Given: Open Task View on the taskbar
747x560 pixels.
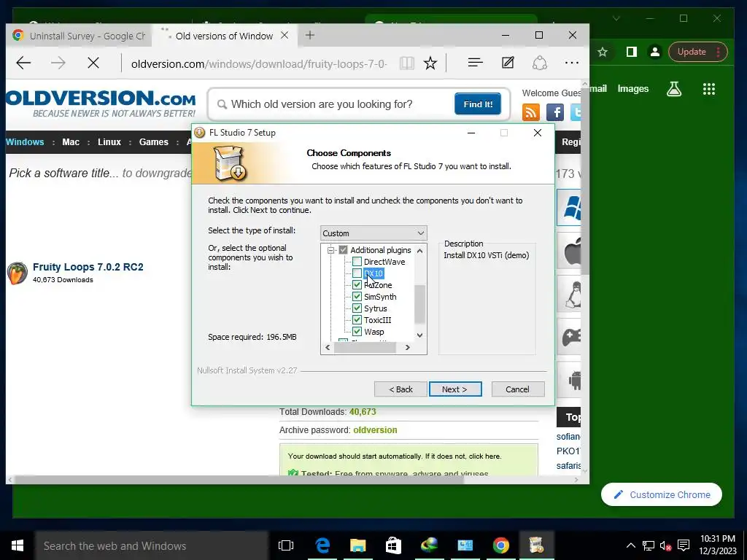Looking at the screenshot, I should pos(286,545).
